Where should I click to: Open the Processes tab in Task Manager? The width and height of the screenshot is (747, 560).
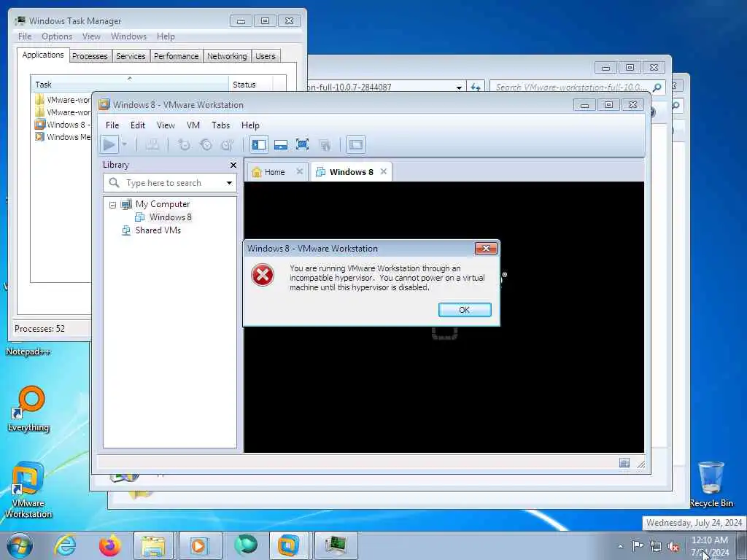tap(90, 56)
